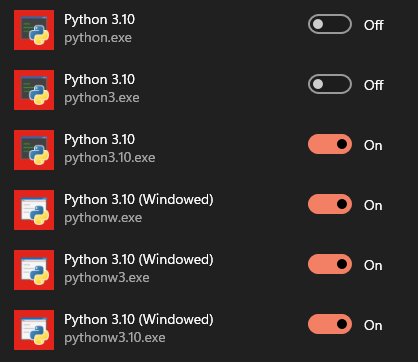Turn off the pythonw3.exe toggle

tap(330, 264)
